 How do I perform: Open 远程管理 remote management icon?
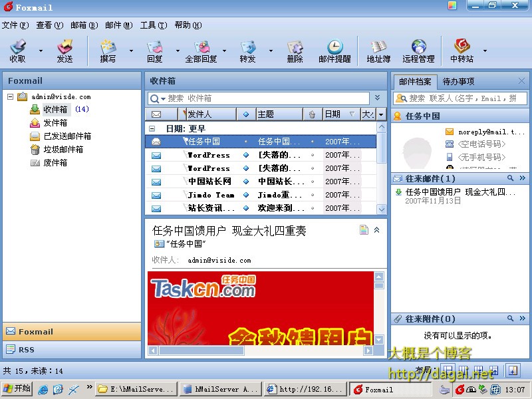coord(419,47)
